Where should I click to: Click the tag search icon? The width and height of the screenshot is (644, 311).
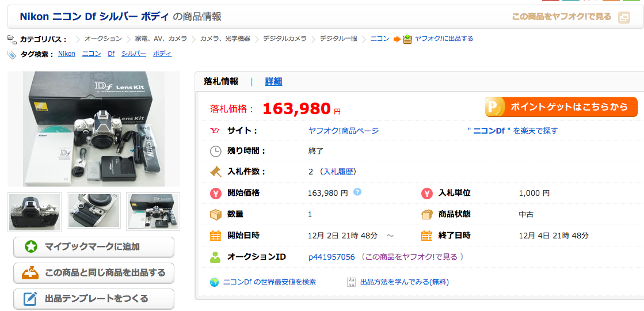tap(12, 54)
